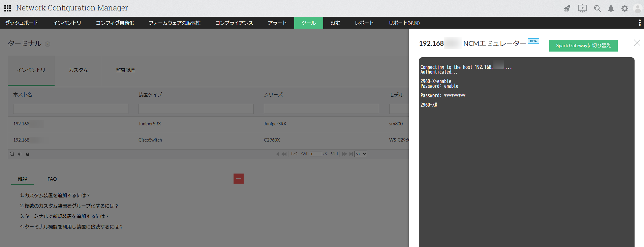
Task: Click the srx300 model cell
Action: tap(396, 124)
